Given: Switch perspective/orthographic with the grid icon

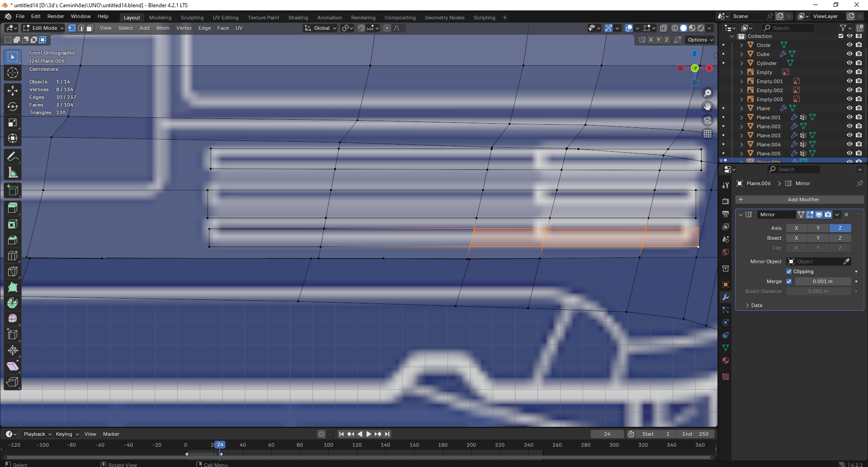Looking at the screenshot, I should [x=708, y=134].
